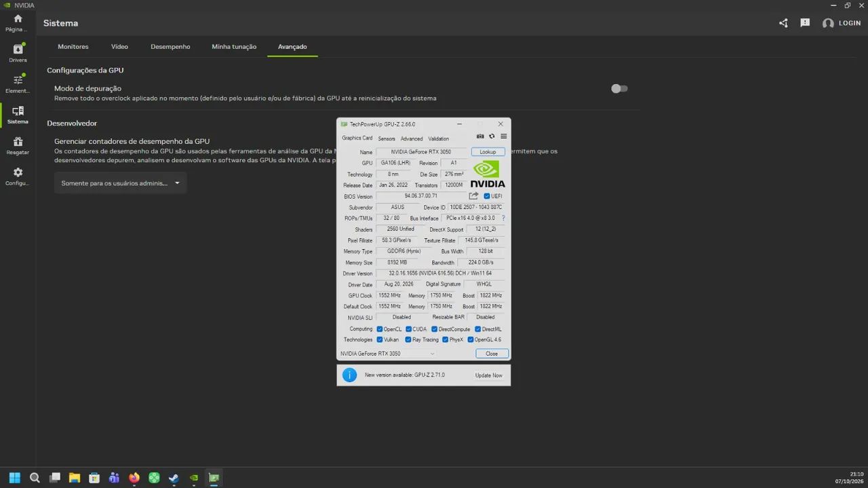Image resolution: width=868 pixels, height=488 pixels.
Task: Open the GPU selector dropdown in GPU-Z
Action: pyautogui.click(x=388, y=354)
